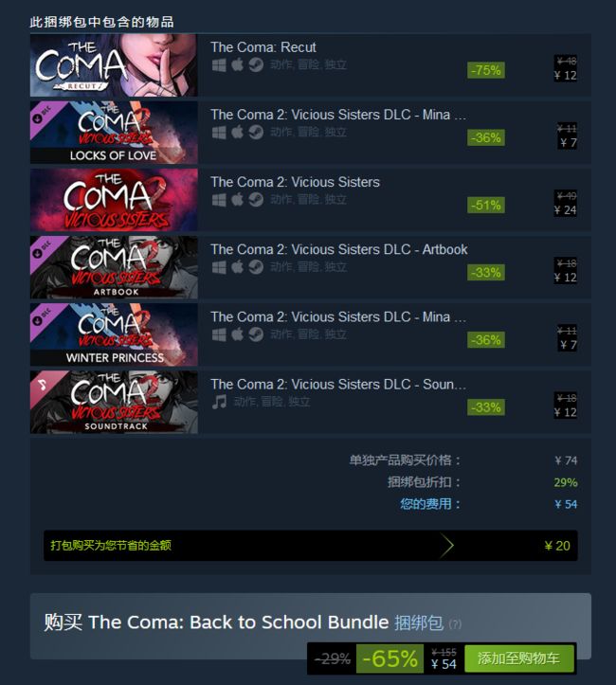Click 添加至购物车 add to cart button
This screenshot has height=685, width=616.
[519, 658]
